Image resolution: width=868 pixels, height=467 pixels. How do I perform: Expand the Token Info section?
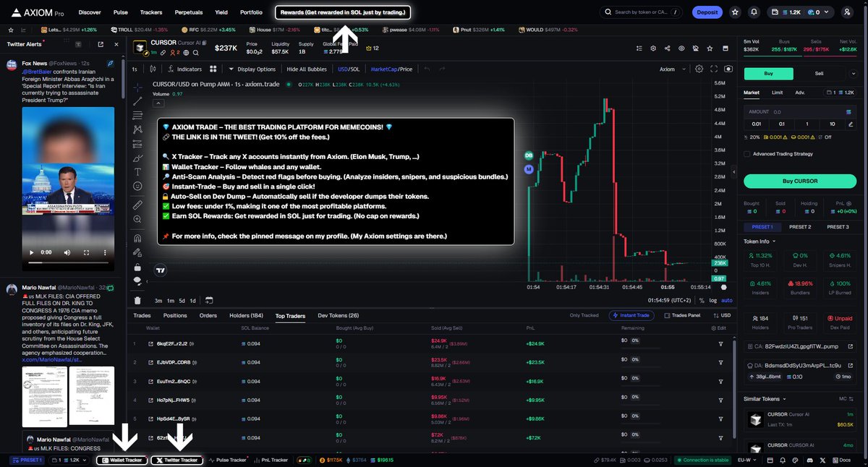coord(759,241)
